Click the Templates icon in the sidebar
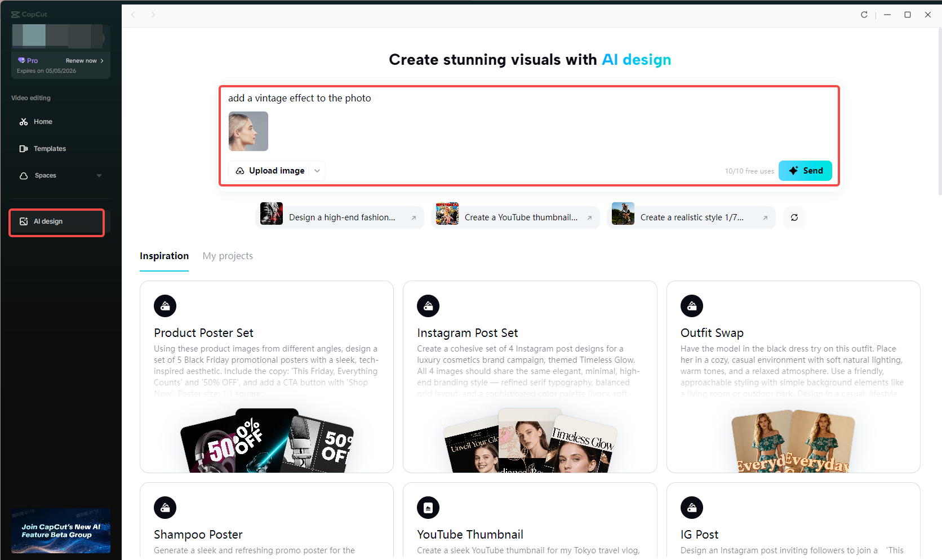The width and height of the screenshot is (942, 560). point(24,149)
